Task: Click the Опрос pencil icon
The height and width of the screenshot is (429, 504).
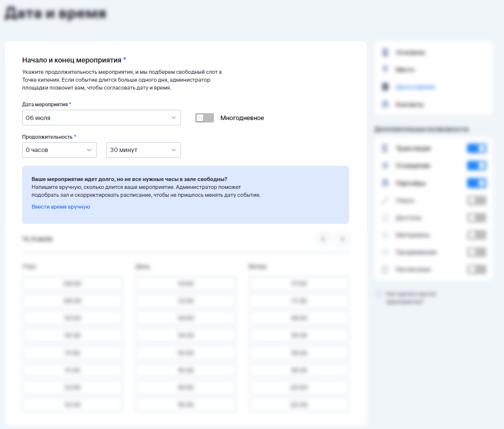Action: (385, 200)
